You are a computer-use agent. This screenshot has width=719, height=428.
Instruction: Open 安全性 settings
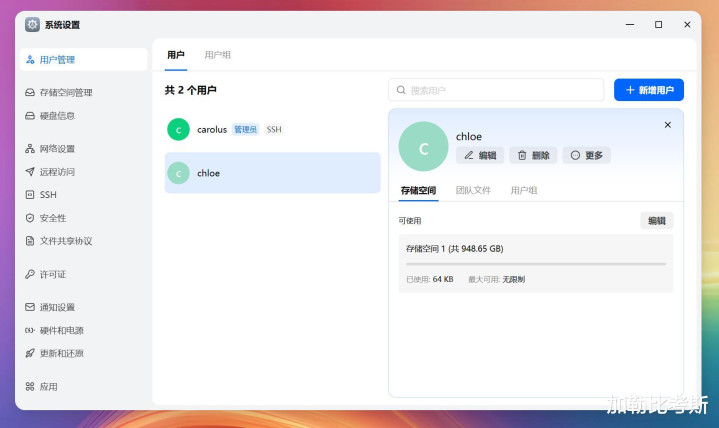tap(46, 218)
